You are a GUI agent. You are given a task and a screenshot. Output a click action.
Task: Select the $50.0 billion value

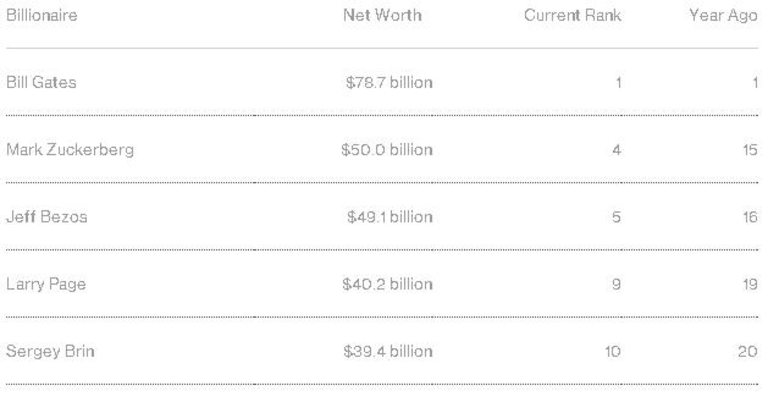[387, 150]
